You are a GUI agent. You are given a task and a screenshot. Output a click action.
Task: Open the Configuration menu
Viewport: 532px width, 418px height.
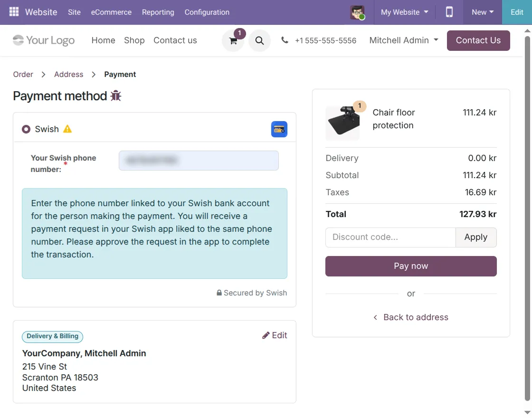pyautogui.click(x=207, y=12)
